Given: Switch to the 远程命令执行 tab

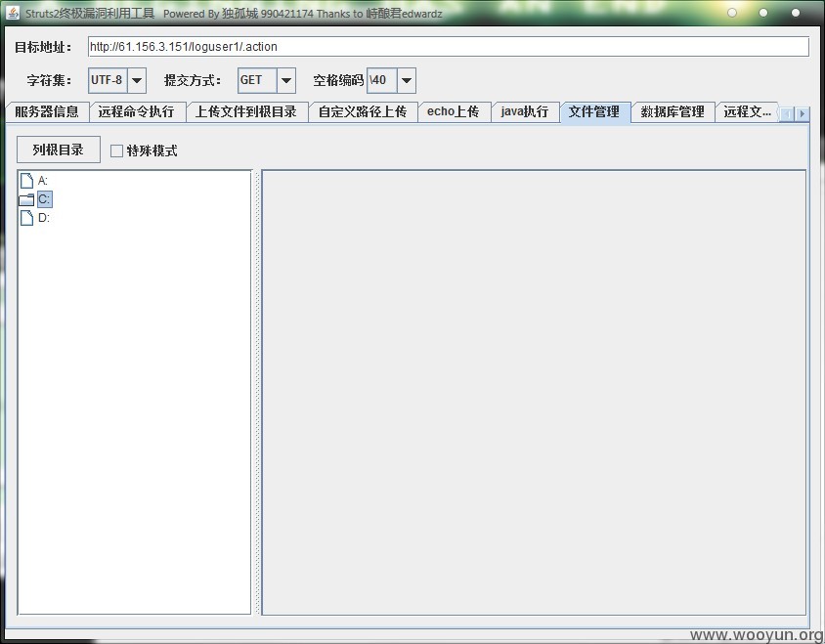Looking at the screenshot, I should click(x=137, y=111).
